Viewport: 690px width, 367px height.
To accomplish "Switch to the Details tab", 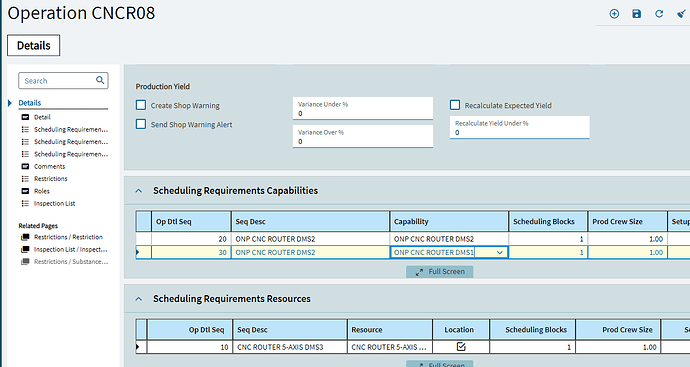I will pos(33,45).
